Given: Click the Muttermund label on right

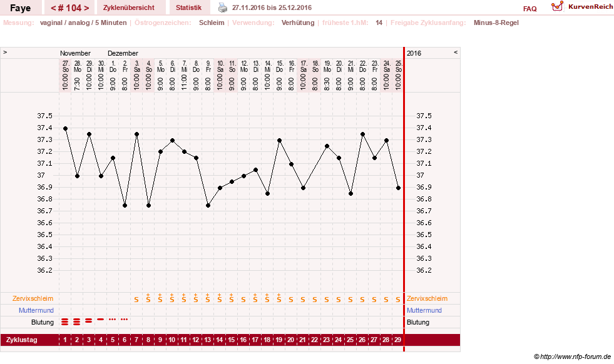Looking at the screenshot, I should click(x=424, y=310).
